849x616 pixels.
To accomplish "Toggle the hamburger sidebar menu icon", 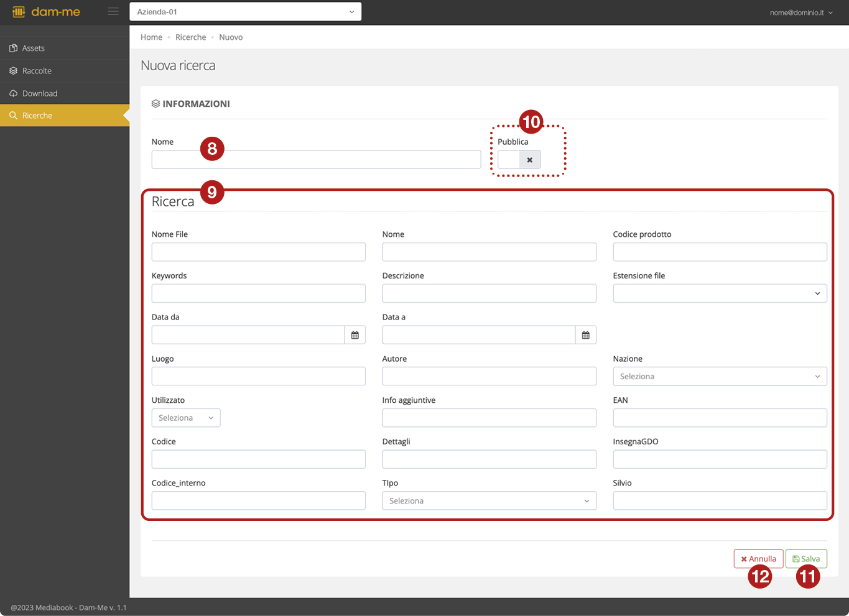I will (113, 11).
